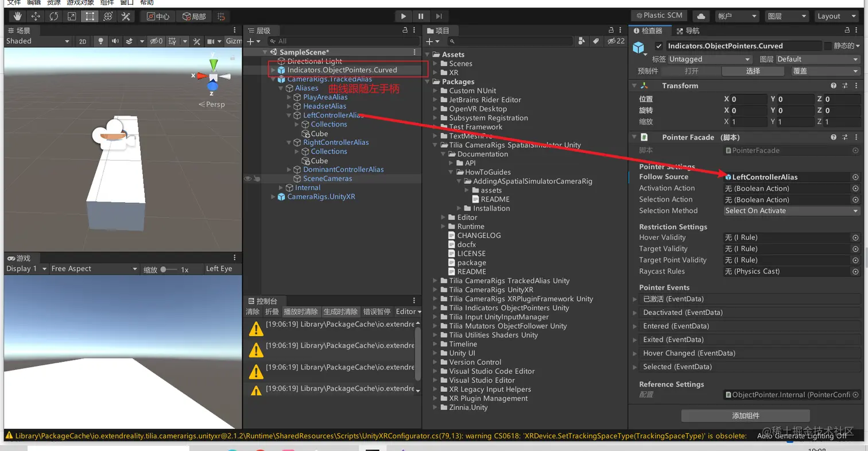The height and width of the screenshot is (451, 868).
Task: Focus the hierarchy search field
Action: click(344, 41)
